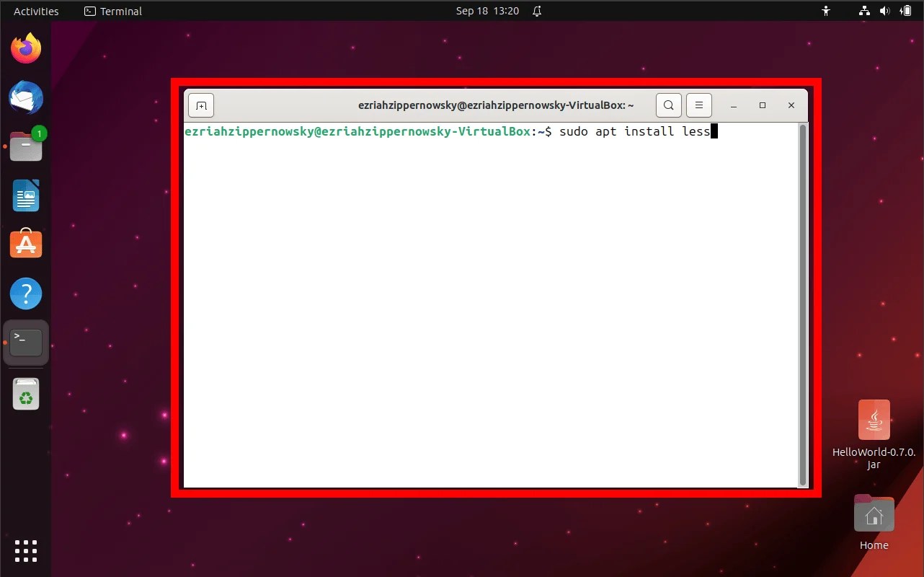Viewport: 924px width, 577px height.
Task: Launch Thunderbird mail client
Action: pos(26,97)
